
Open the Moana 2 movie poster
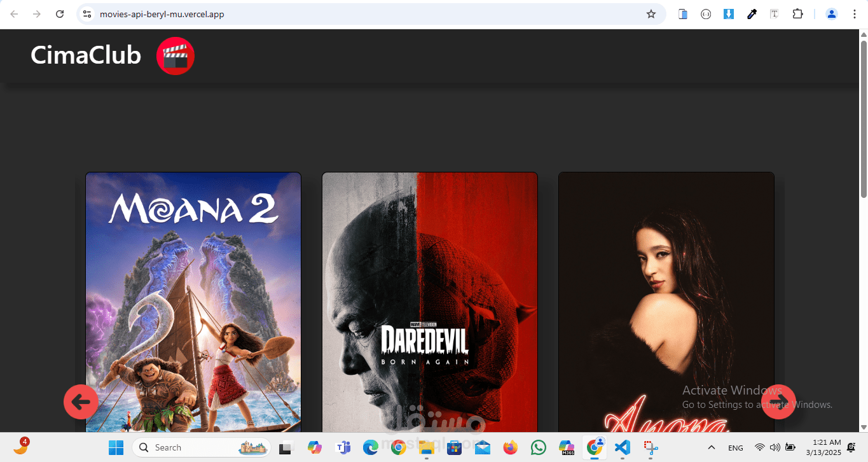[x=193, y=302]
